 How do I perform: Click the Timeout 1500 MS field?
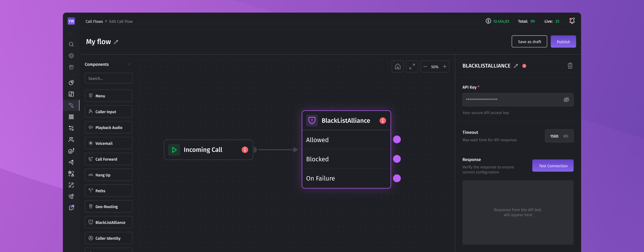(559, 136)
